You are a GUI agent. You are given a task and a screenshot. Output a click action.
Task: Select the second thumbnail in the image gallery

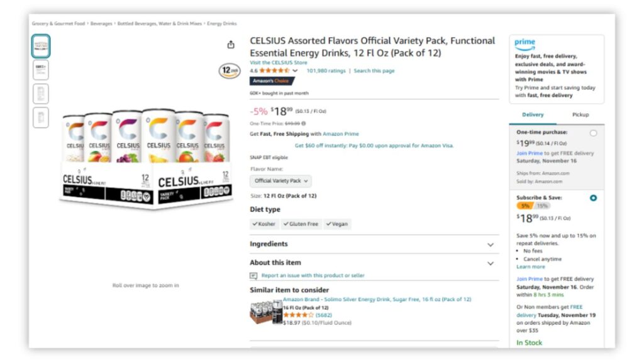(x=40, y=70)
